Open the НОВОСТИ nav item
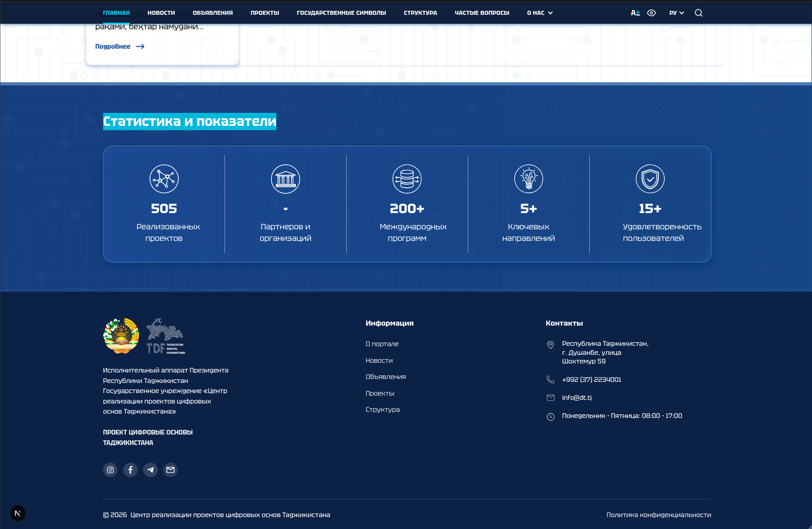 tap(161, 13)
